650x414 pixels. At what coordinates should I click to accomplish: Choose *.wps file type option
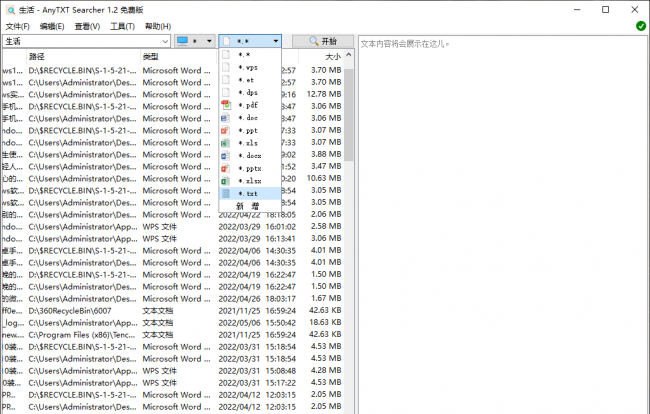point(250,67)
